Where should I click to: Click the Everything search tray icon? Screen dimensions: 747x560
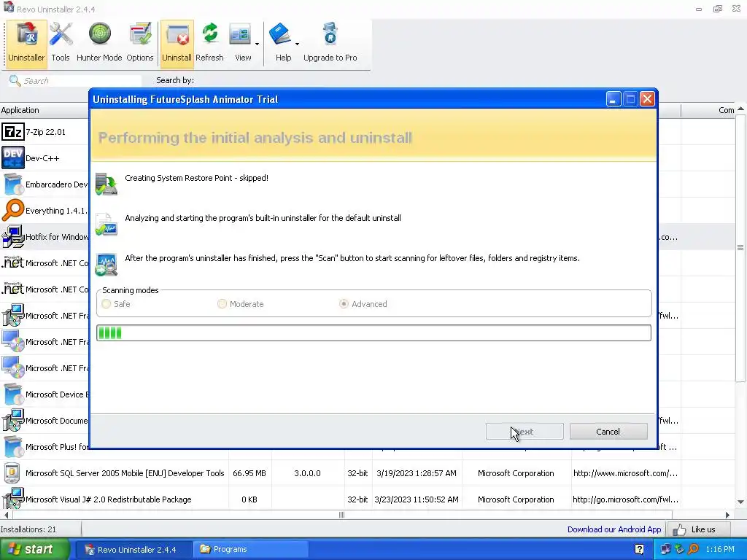(x=694, y=549)
